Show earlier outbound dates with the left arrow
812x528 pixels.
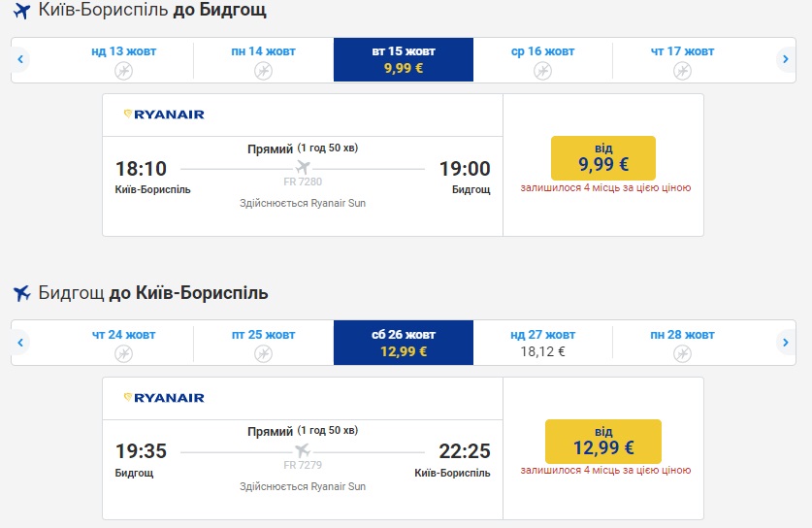pyautogui.click(x=19, y=59)
